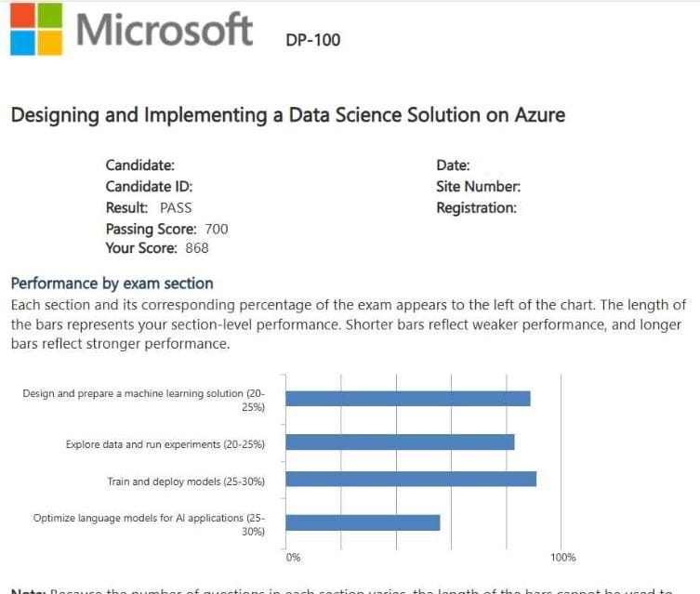Click the 0% axis label

point(293,558)
